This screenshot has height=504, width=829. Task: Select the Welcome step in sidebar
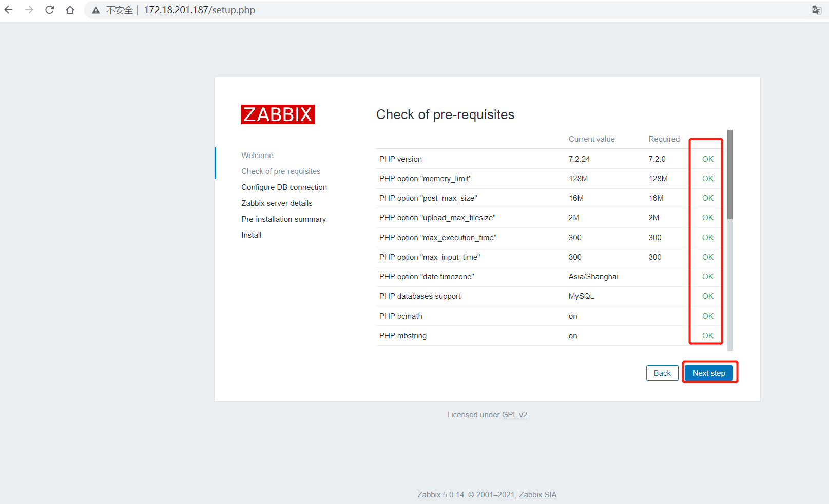(257, 156)
